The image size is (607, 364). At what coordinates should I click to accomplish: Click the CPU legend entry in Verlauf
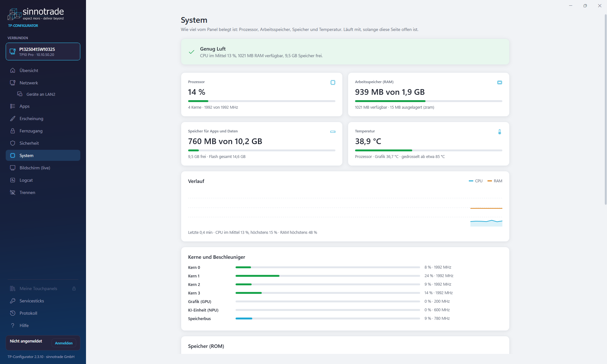tap(476, 181)
